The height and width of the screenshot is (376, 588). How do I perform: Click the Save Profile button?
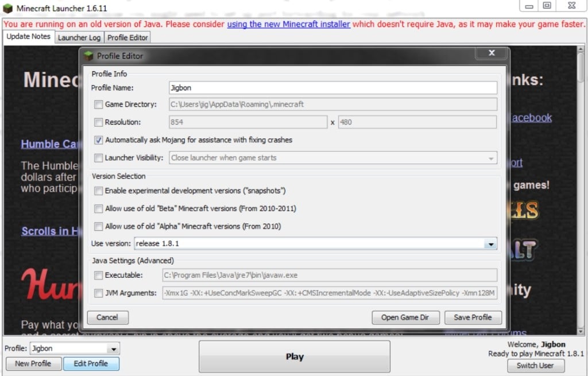click(473, 317)
